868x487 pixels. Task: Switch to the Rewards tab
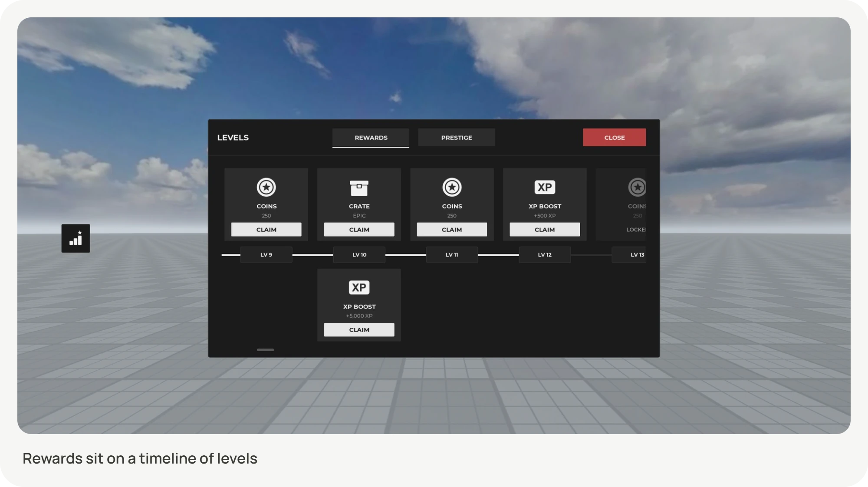[371, 138]
